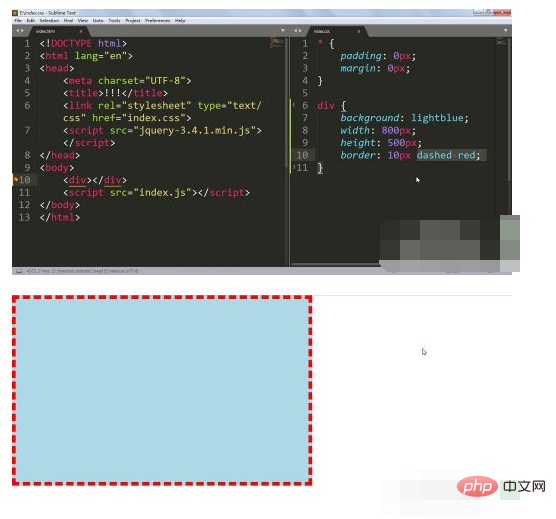Screen dimensions: 556x519
Task: Open the File menu
Action: pos(18,21)
